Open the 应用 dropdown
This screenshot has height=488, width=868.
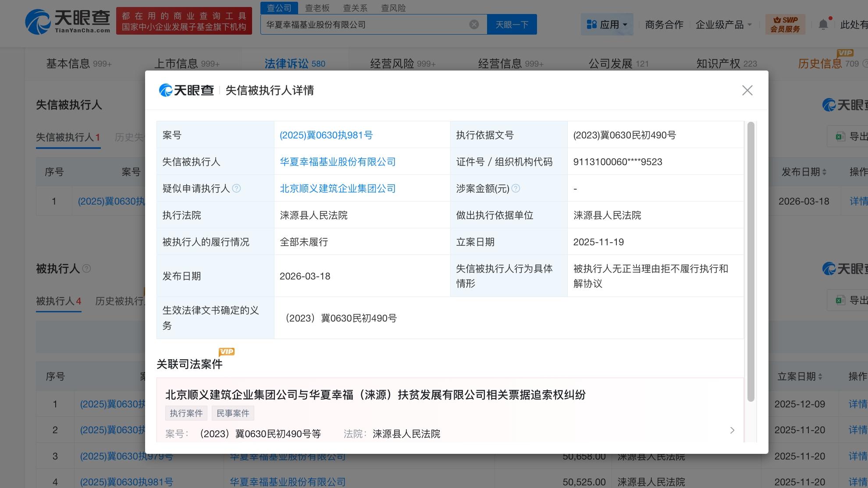click(x=608, y=24)
